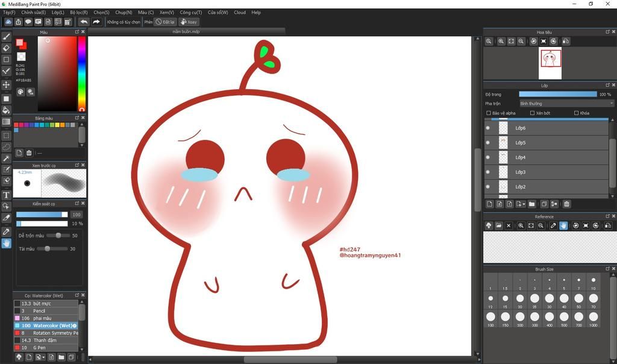The height and width of the screenshot is (364, 617).
Task: Click the Độ trong opacity slider
Action: [x=557, y=94]
